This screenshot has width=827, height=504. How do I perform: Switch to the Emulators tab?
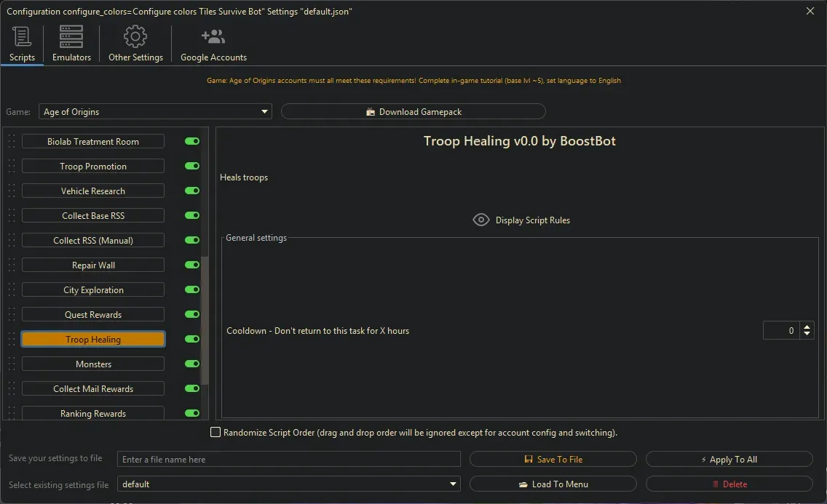point(71,44)
